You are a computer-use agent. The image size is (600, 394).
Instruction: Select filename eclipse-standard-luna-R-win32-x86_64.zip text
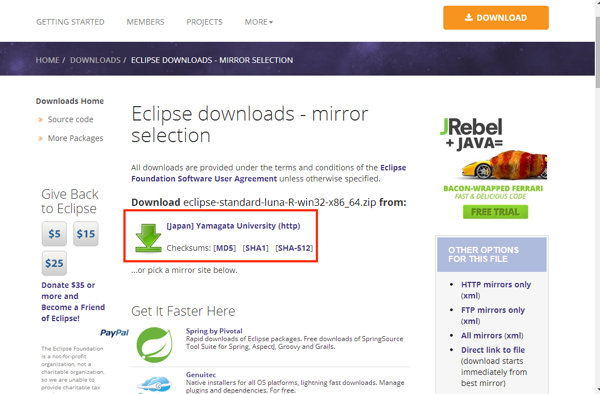(280, 202)
